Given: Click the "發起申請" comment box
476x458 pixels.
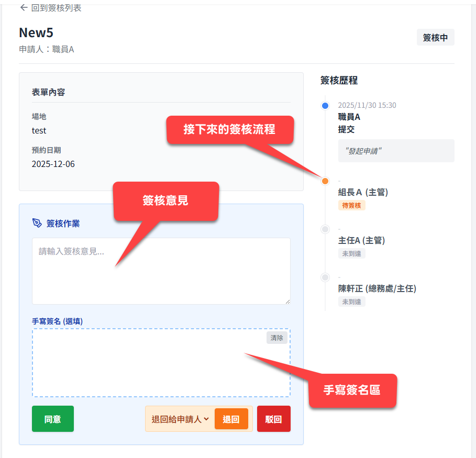Looking at the screenshot, I should coord(396,151).
